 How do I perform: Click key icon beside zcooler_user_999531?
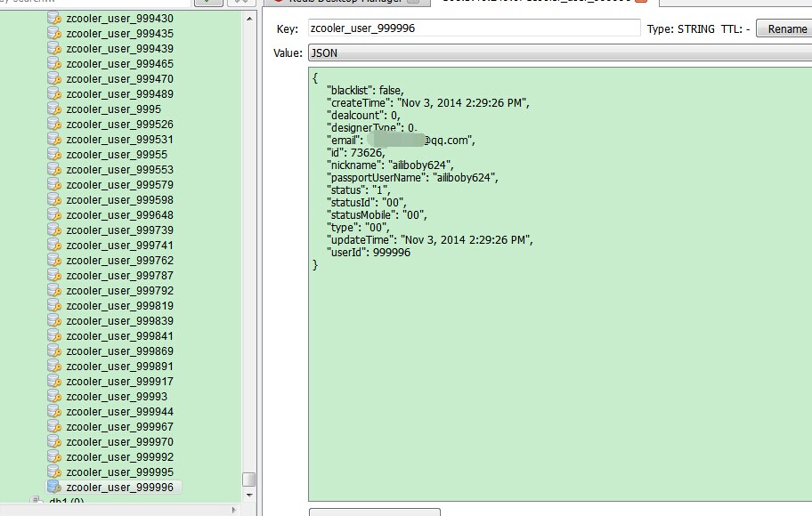54,139
